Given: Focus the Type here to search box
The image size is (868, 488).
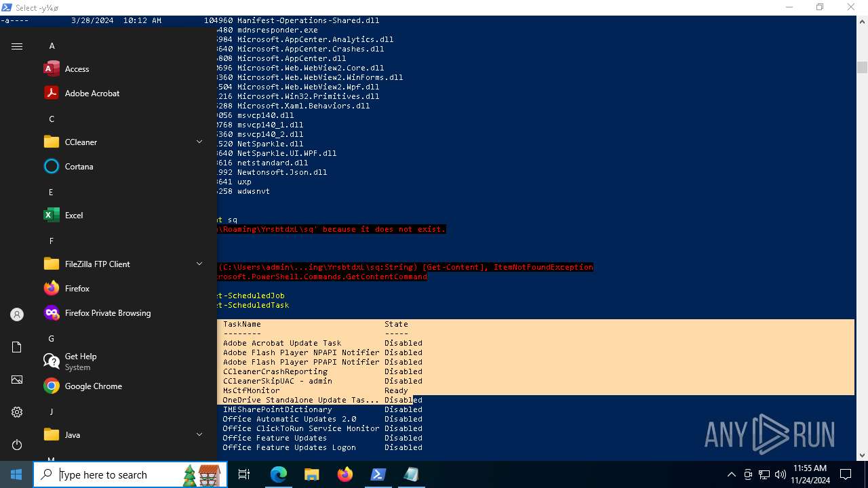Looking at the screenshot, I should tap(130, 474).
